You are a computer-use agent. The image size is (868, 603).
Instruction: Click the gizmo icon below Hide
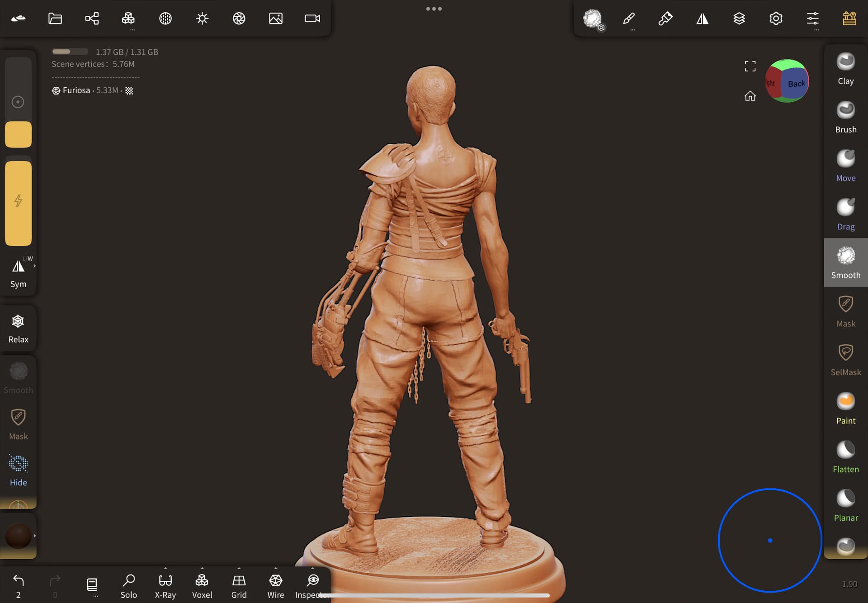coord(18,504)
